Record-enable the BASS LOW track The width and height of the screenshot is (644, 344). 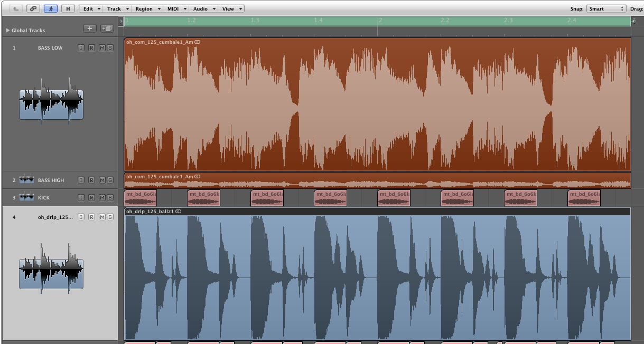click(91, 48)
